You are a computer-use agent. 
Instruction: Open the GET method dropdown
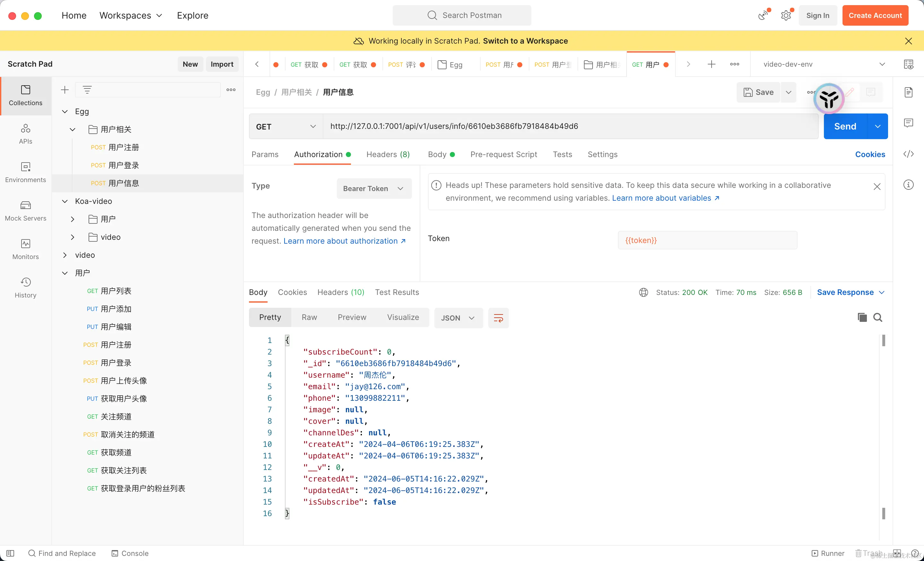point(286,127)
